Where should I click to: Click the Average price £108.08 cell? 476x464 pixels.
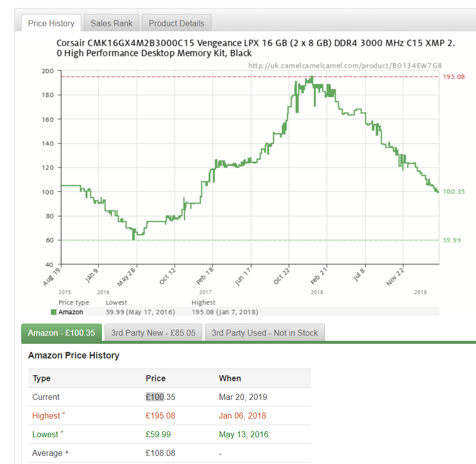coord(161,453)
